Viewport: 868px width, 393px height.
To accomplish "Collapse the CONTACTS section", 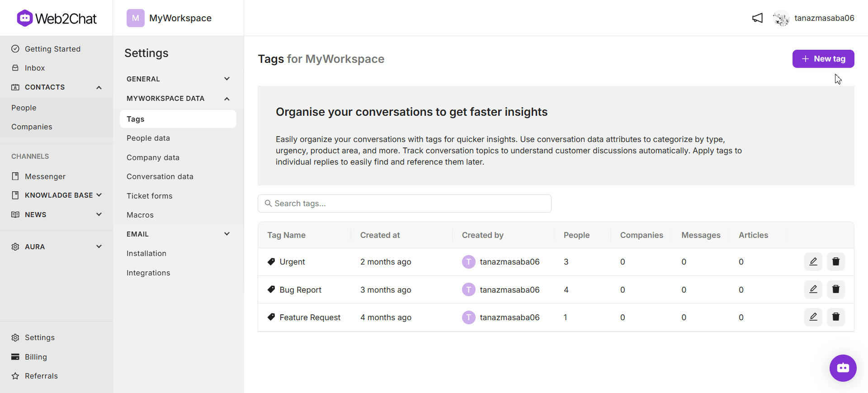I will [x=99, y=87].
